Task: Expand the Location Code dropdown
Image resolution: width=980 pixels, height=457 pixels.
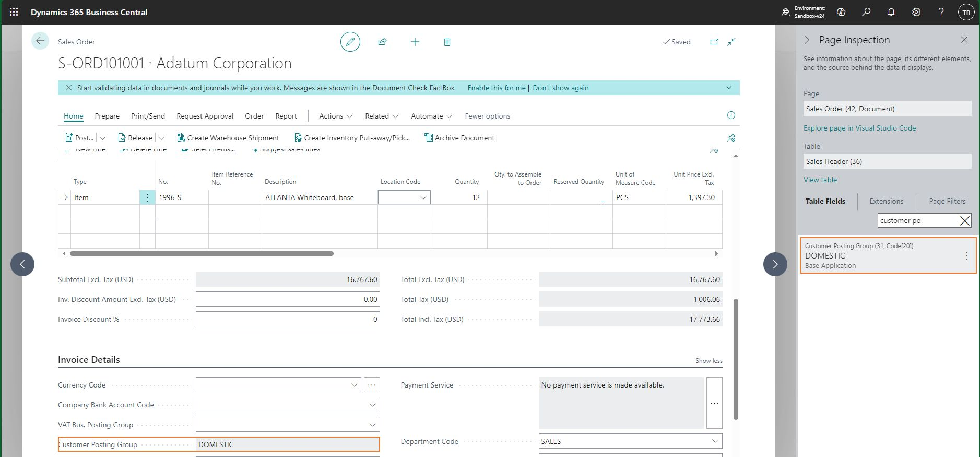Action: pos(423,197)
